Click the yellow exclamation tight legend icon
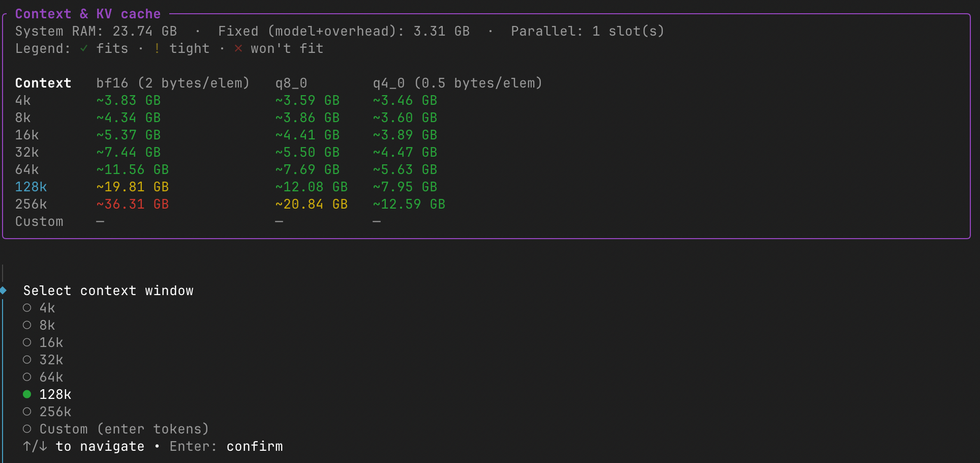 [157, 48]
